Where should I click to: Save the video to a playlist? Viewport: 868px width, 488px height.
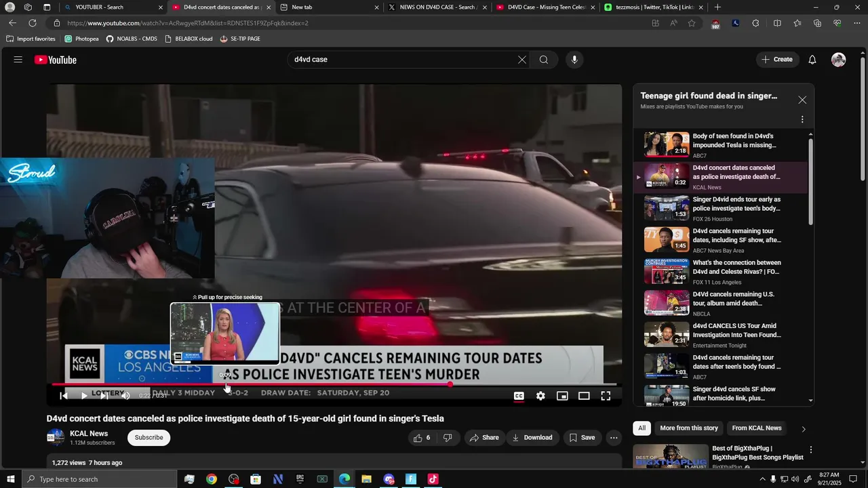pyautogui.click(x=583, y=438)
